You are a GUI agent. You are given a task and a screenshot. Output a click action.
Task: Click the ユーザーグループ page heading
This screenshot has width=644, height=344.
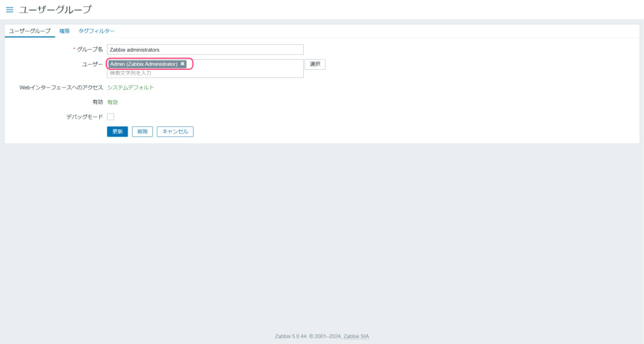click(x=55, y=9)
